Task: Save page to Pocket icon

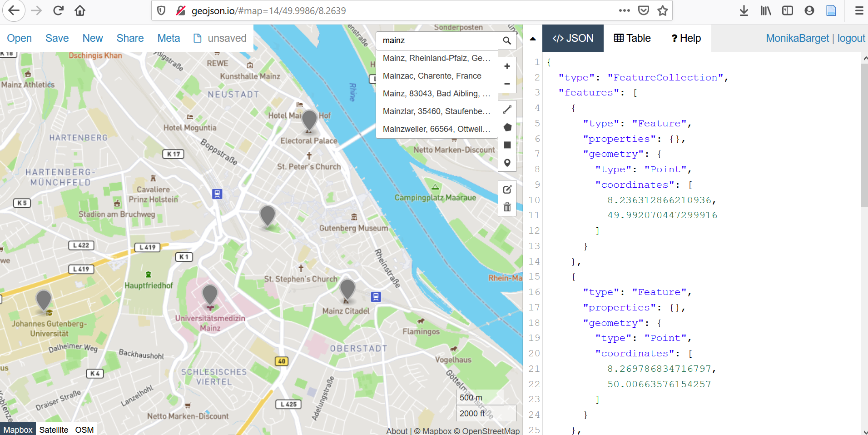Action: [x=644, y=10]
